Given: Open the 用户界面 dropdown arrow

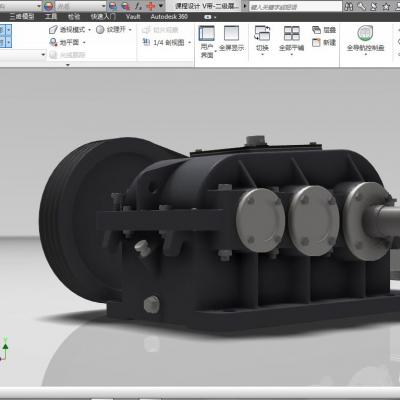Looking at the screenshot, I should click(216, 51).
